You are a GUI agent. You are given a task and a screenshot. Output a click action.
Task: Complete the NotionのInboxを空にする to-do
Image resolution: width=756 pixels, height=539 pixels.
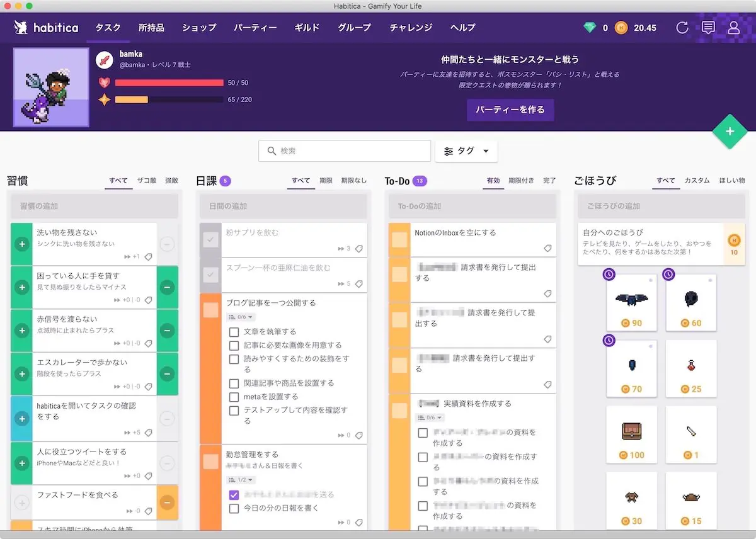point(399,239)
